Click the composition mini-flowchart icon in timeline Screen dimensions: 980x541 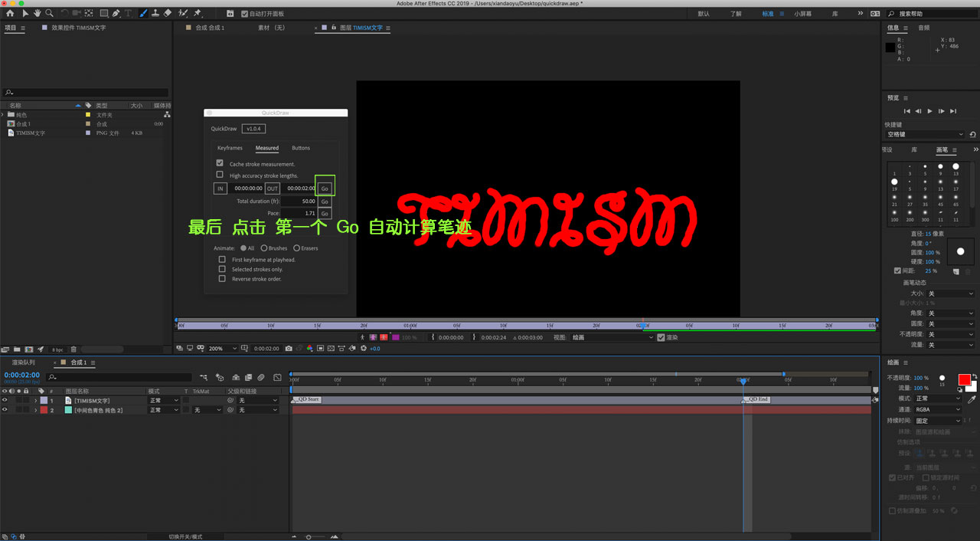[204, 377]
